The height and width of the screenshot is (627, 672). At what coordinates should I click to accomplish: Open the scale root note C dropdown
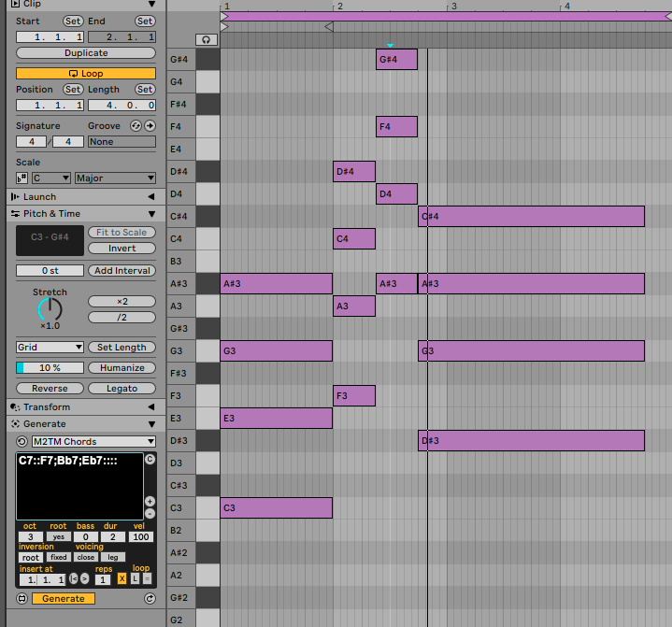tap(50, 178)
